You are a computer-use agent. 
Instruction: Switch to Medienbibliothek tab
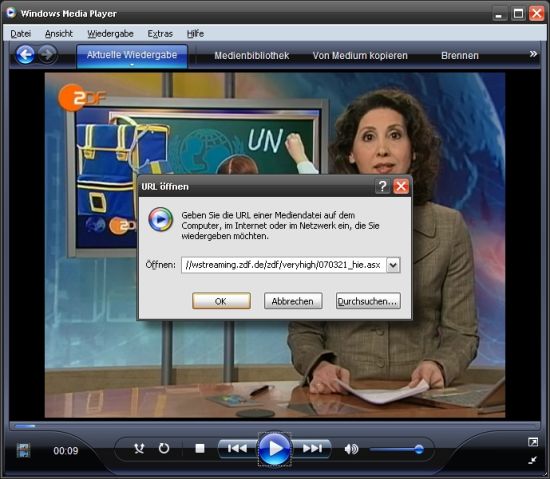coord(251,55)
